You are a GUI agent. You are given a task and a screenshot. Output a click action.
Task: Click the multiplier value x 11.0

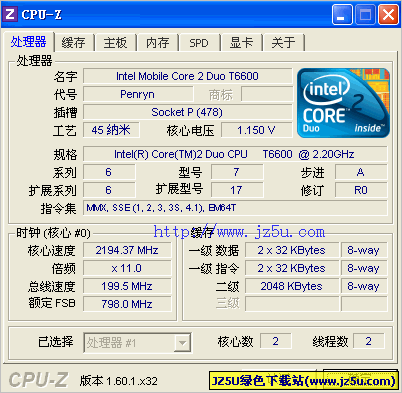[127, 268]
